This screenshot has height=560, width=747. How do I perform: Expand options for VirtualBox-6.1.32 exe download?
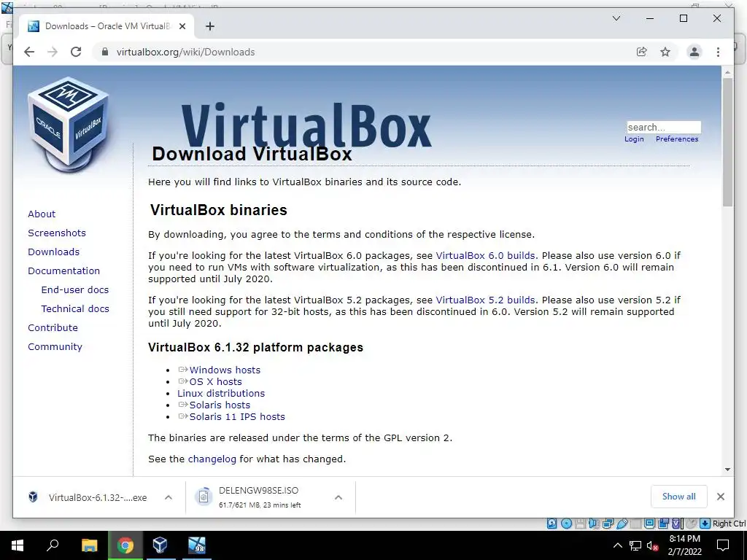(x=169, y=497)
